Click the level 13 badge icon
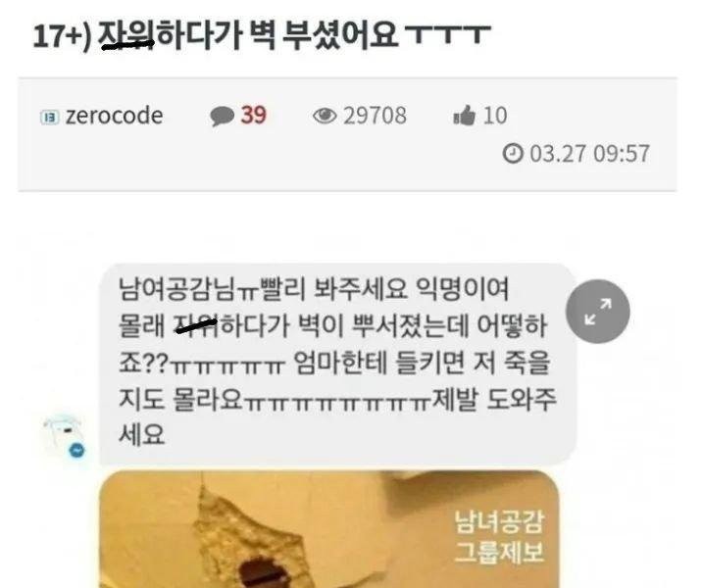Screen dimensions: 702x588 coord(49,118)
